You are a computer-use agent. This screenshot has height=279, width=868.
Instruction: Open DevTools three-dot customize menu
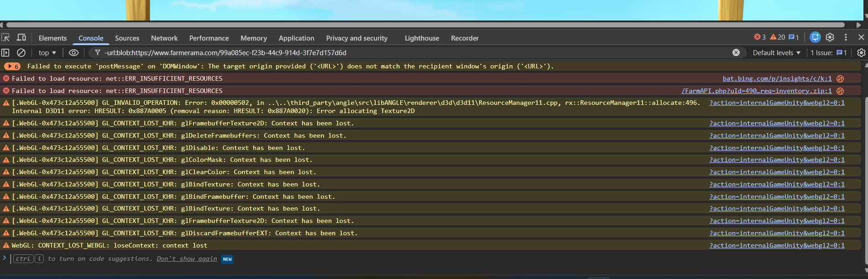pyautogui.click(x=846, y=37)
